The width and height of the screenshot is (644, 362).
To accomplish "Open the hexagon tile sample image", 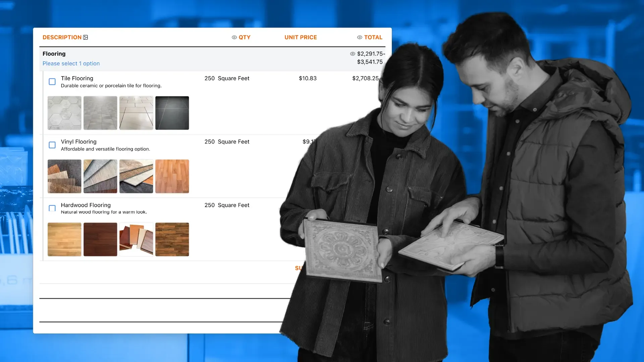I will (x=64, y=113).
